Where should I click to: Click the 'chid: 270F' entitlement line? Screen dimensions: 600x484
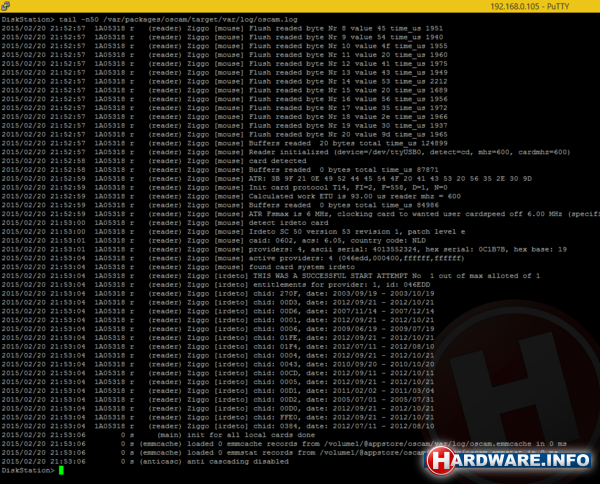(x=218, y=293)
